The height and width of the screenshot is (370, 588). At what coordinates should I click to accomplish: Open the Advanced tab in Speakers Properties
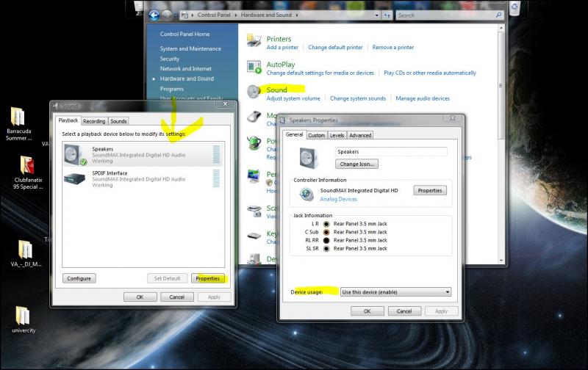pos(360,135)
